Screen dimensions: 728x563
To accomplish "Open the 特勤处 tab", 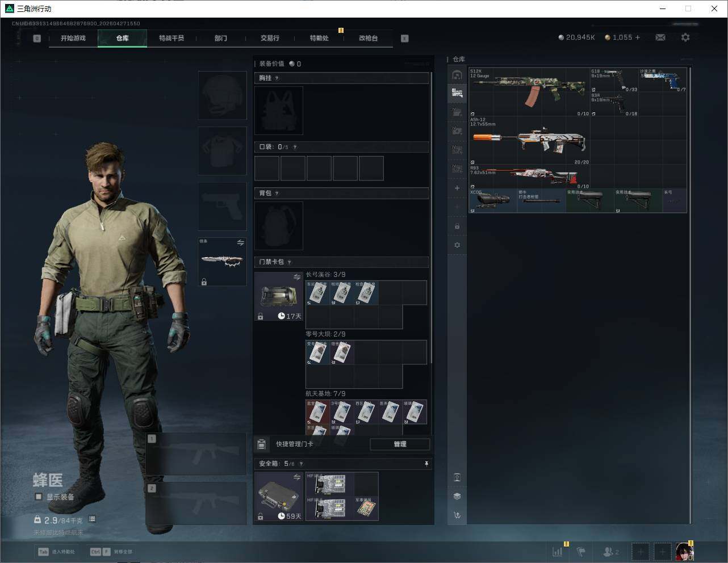I will click(319, 38).
